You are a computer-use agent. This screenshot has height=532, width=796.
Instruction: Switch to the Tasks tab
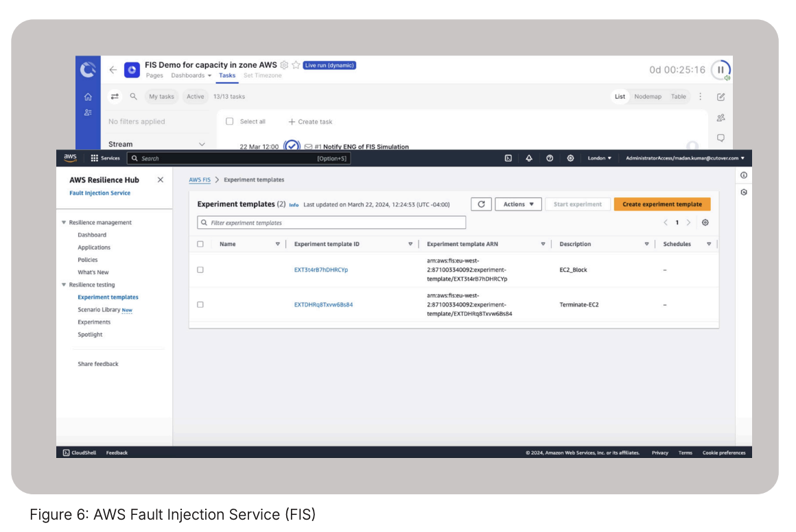click(227, 75)
